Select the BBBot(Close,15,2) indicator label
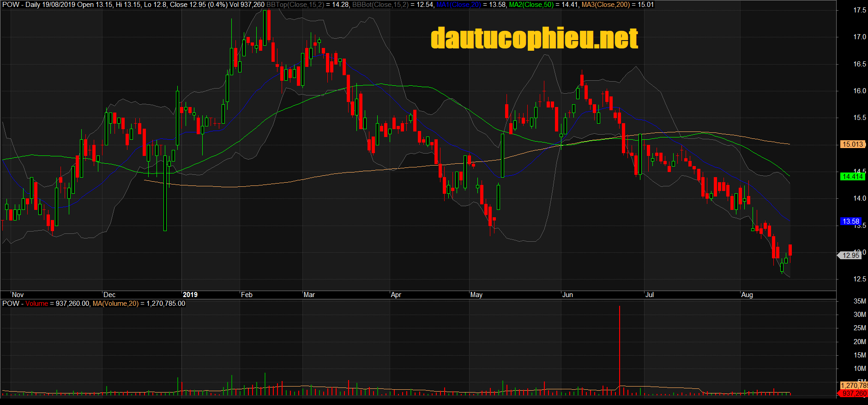The width and height of the screenshot is (868, 405). 380,5
